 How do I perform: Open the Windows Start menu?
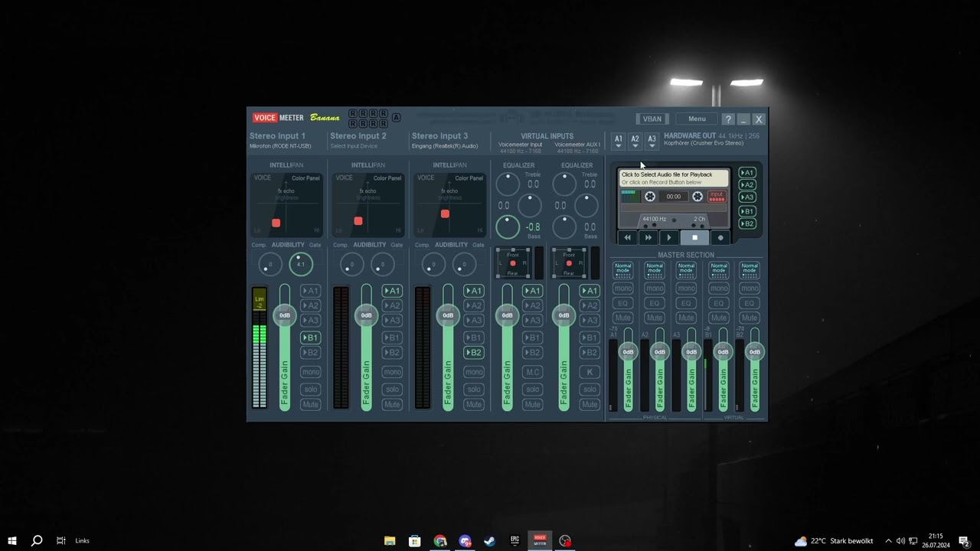click(x=12, y=540)
